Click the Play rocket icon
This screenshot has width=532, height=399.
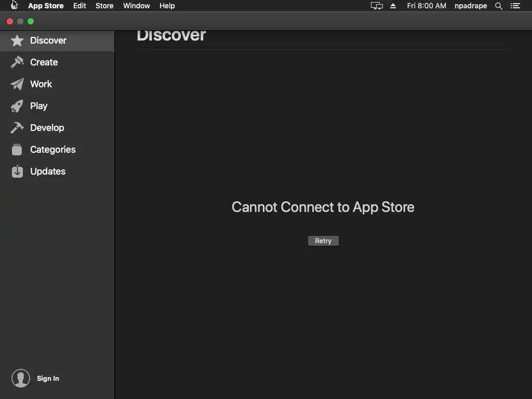pos(17,106)
